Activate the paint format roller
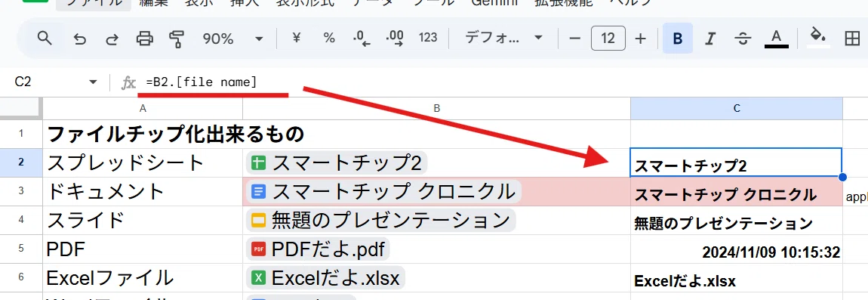 pyautogui.click(x=177, y=39)
